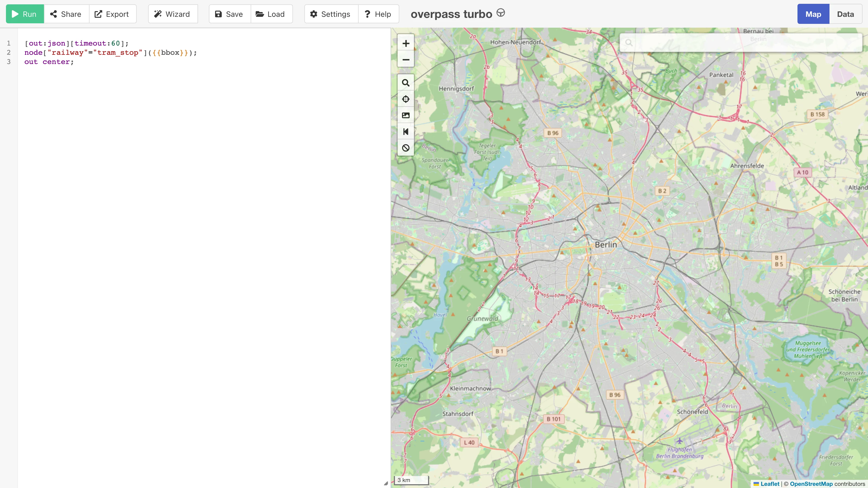The image size is (868, 488).
Task: Switch to the Data tab
Action: 845,14
